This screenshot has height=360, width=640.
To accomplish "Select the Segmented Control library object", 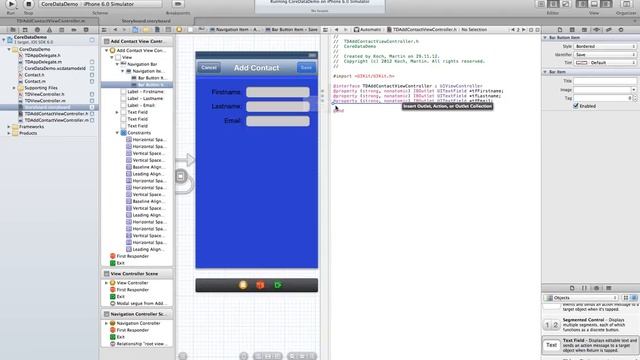I will click(x=591, y=325).
